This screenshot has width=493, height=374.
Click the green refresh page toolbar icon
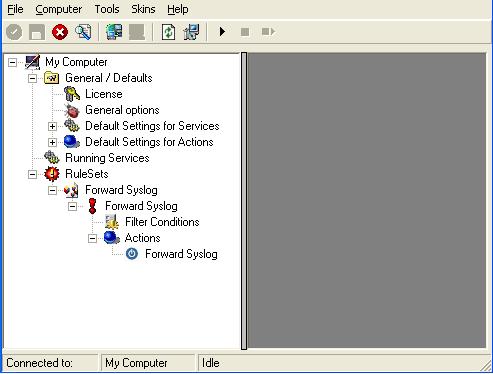point(168,32)
